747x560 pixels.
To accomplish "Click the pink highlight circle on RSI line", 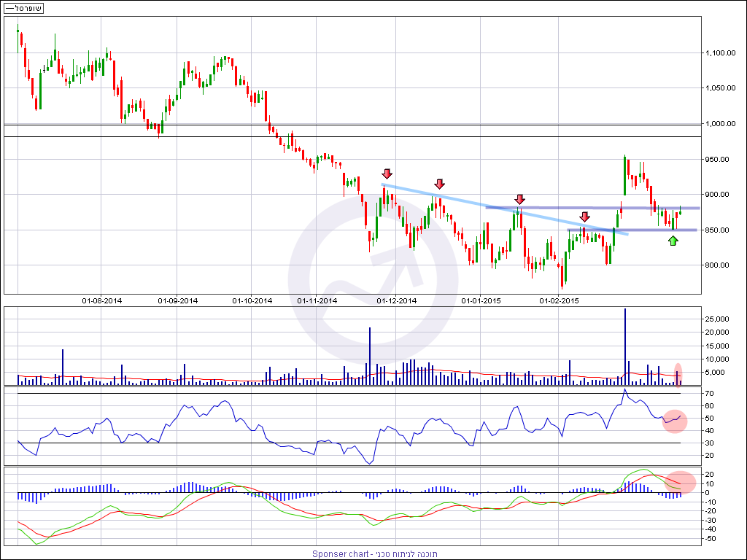I will click(x=675, y=420).
